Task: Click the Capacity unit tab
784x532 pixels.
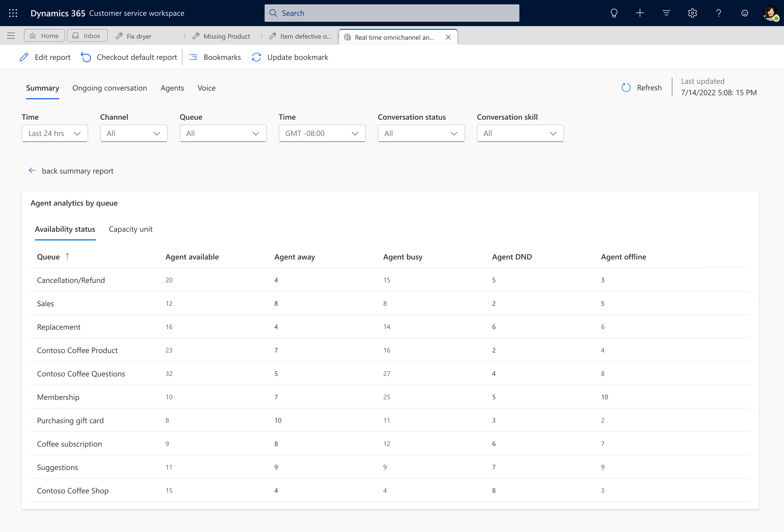Action: [130, 228]
